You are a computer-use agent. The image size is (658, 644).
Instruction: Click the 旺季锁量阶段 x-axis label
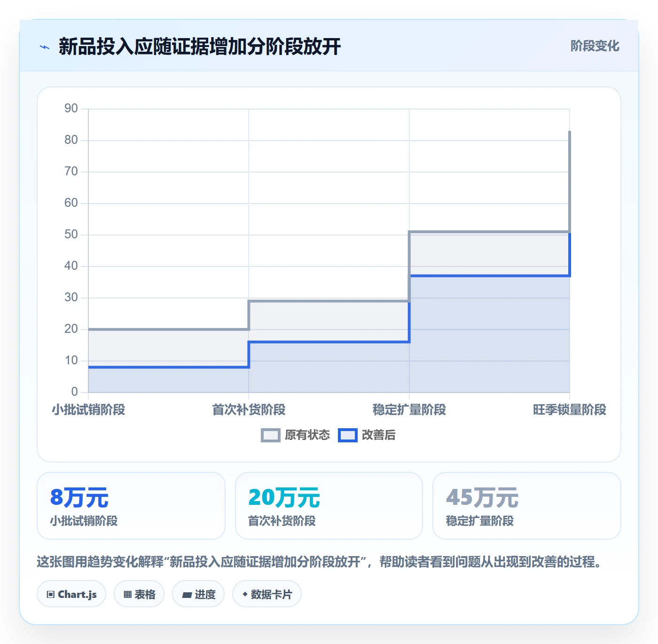click(x=570, y=410)
